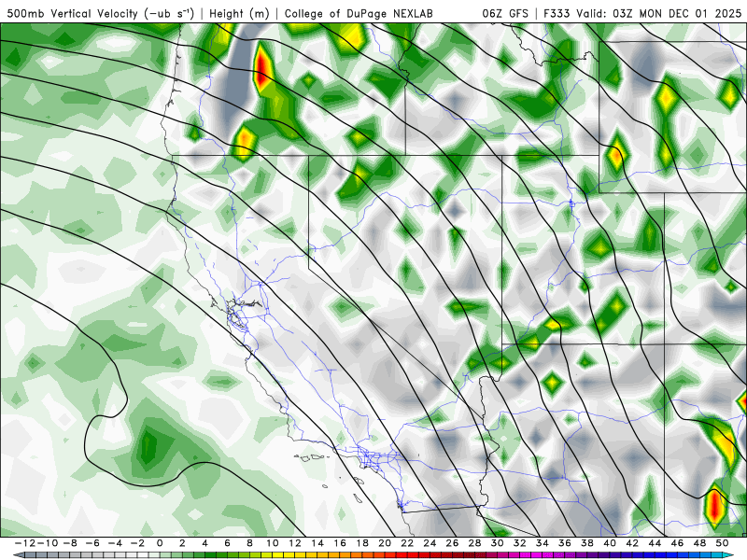Click the '24' color scale label
Viewport: 747px width, 560px height.
click(x=430, y=543)
